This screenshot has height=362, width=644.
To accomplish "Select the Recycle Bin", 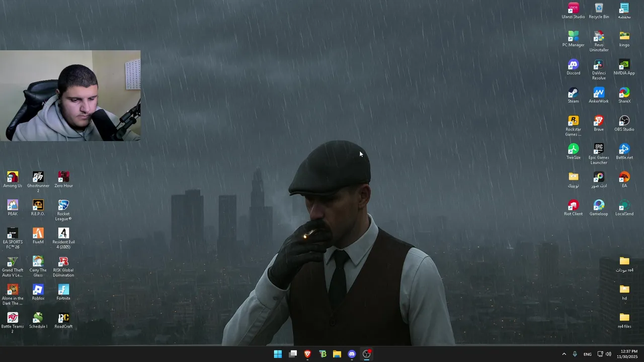I will (599, 11).
